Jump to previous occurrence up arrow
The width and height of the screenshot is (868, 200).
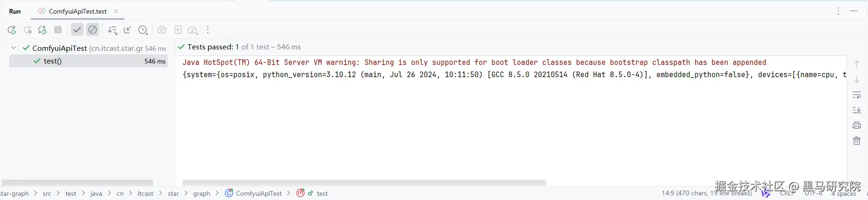coord(857,64)
